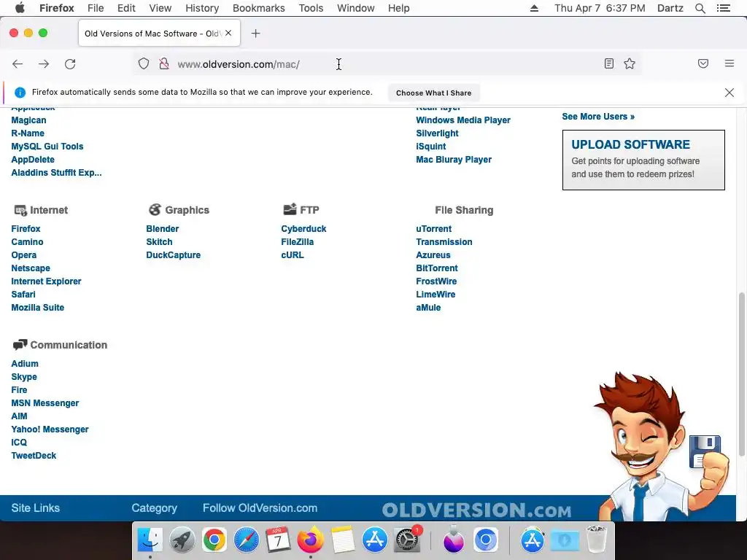This screenshot has height=560, width=747.
Task: Open Firefox application hamburger menu
Action: click(729, 63)
